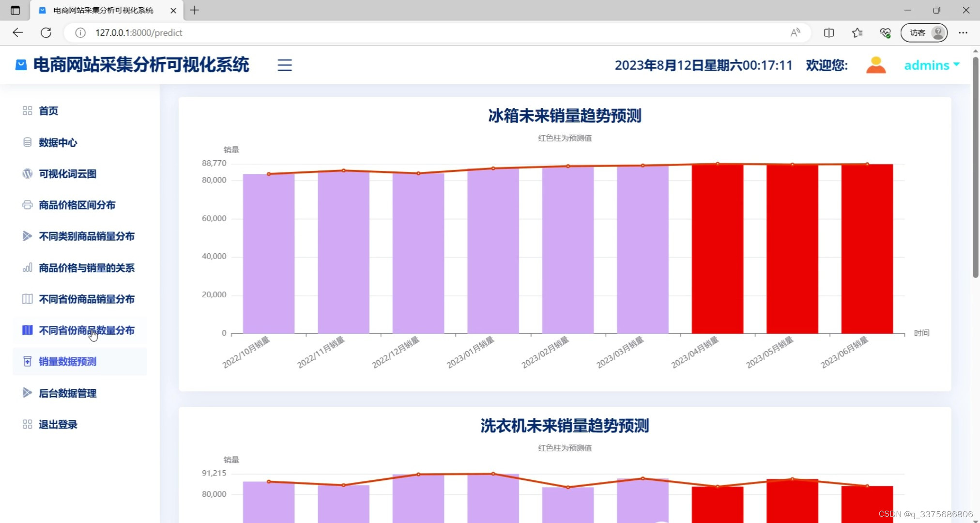Click the 可视化词云图 word cloud icon

(28, 173)
